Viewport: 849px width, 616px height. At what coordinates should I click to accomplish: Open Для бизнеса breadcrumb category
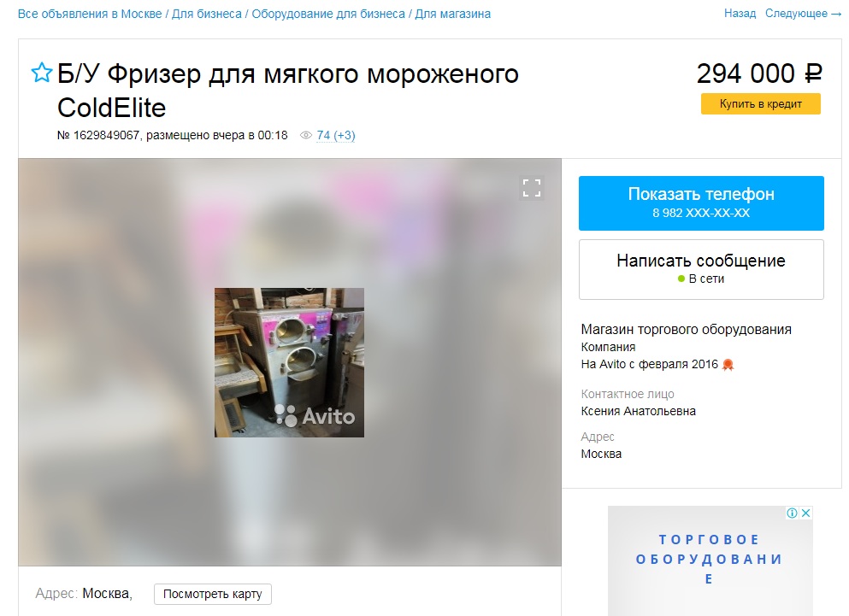pyautogui.click(x=207, y=14)
